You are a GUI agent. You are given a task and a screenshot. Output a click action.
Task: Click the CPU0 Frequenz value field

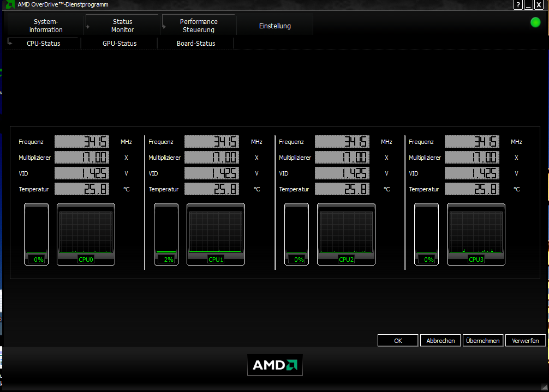[82, 142]
